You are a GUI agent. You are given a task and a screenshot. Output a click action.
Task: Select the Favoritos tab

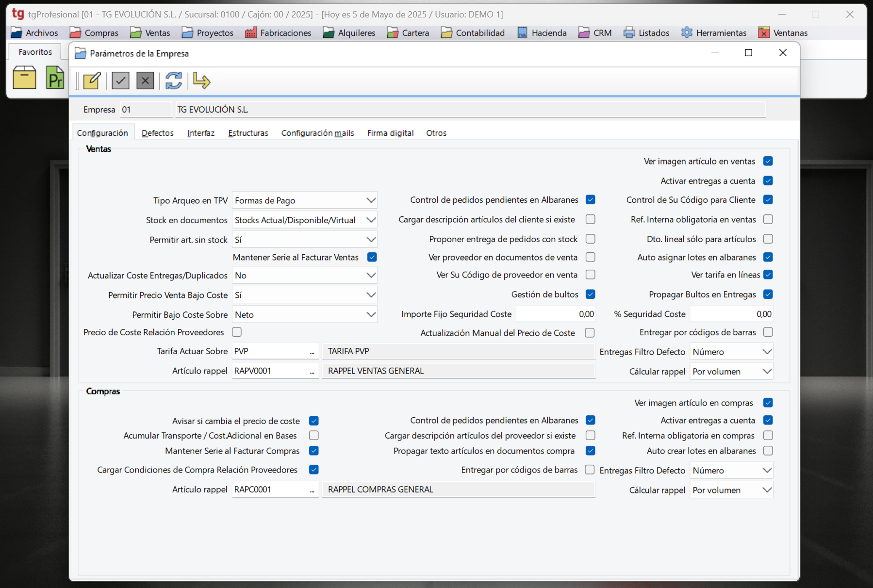coord(35,52)
